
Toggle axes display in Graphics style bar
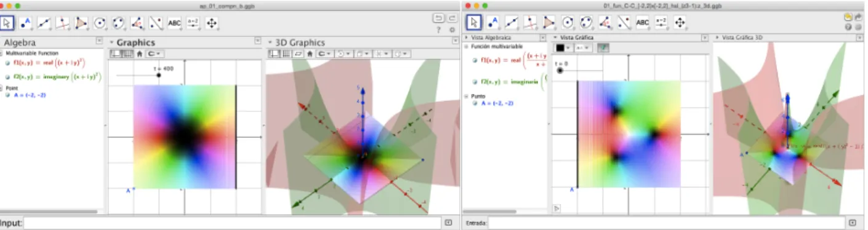click(115, 54)
